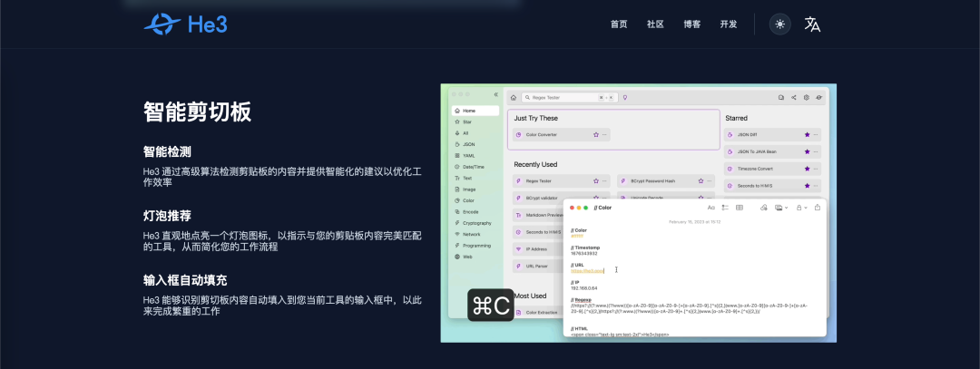980x369 pixels.
Task: Toggle the light/dark theme sun button
Action: point(779,24)
